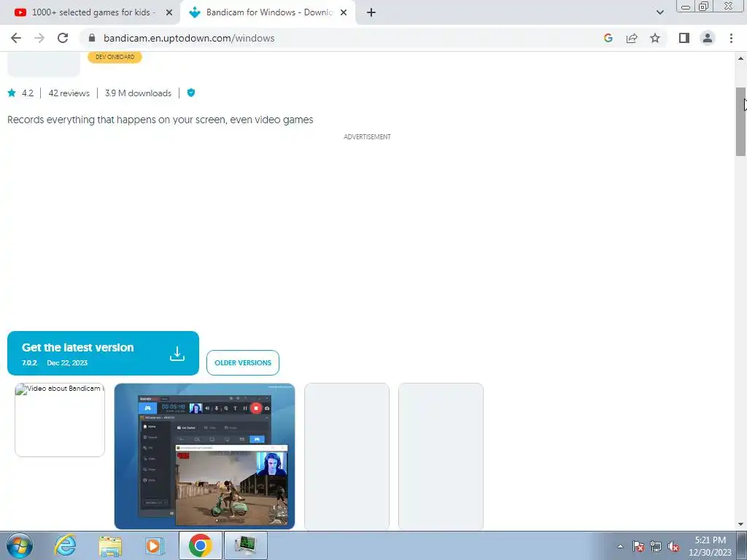
Task: Expand the tab search dropdown
Action: (659, 12)
